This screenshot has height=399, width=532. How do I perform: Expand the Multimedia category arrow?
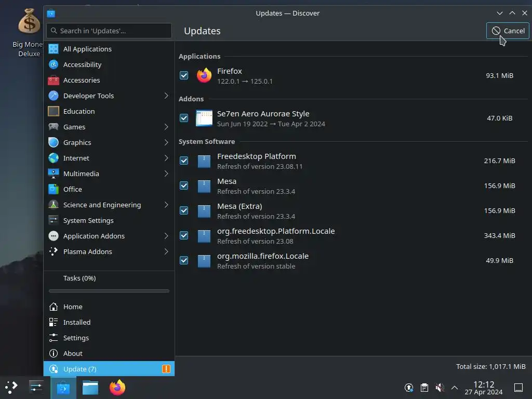166,174
